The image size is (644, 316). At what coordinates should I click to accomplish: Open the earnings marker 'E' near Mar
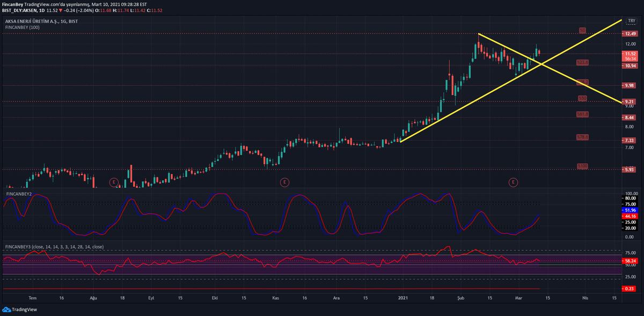click(514, 182)
